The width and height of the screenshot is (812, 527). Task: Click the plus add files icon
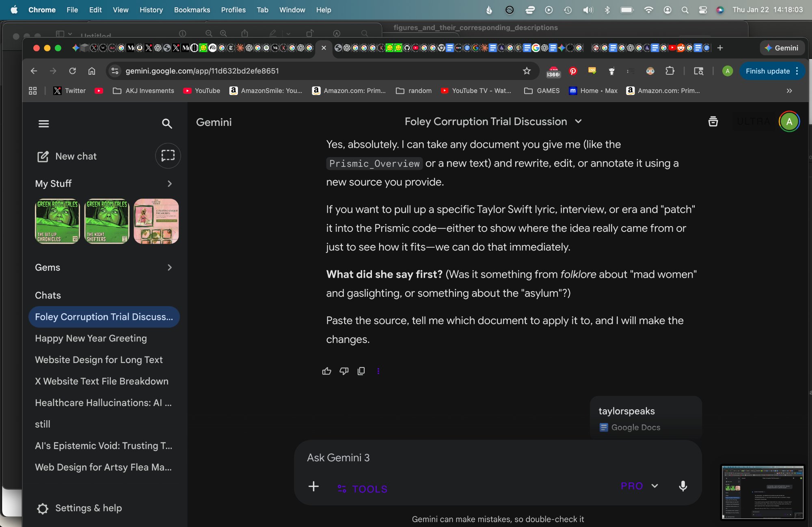313,486
